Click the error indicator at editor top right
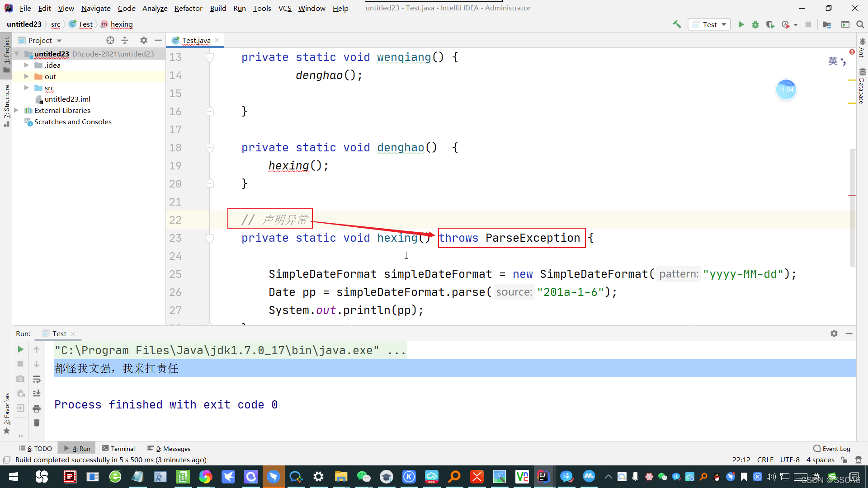The height and width of the screenshot is (488, 868). (852, 52)
